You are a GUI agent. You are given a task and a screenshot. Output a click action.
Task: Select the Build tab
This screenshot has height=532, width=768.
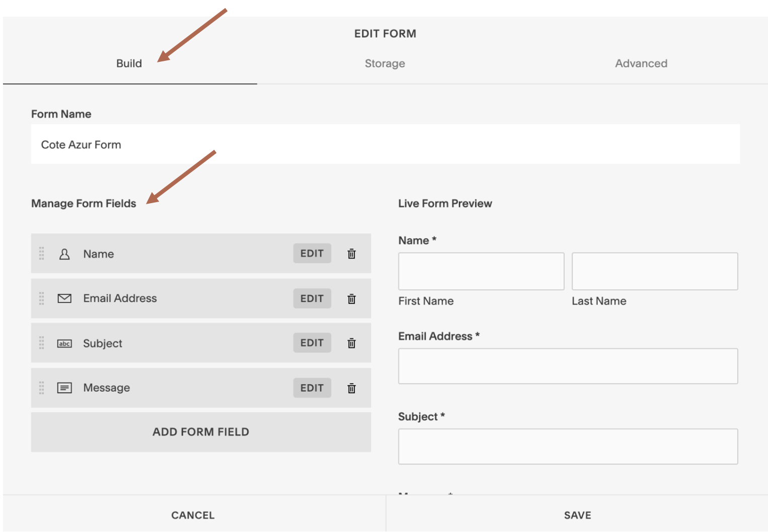pos(129,63)
